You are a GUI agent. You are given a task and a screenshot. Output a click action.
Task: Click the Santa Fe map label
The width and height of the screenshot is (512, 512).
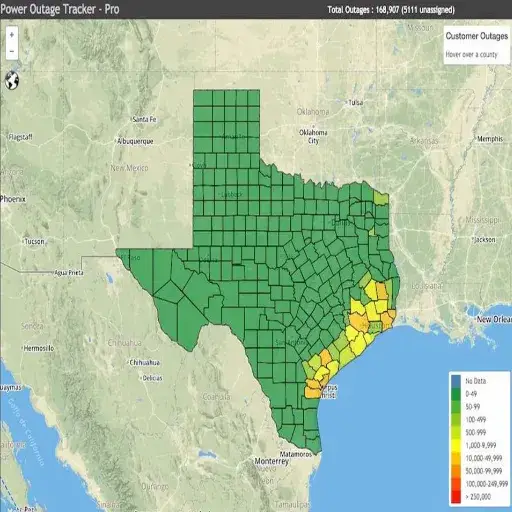point(144,119)
